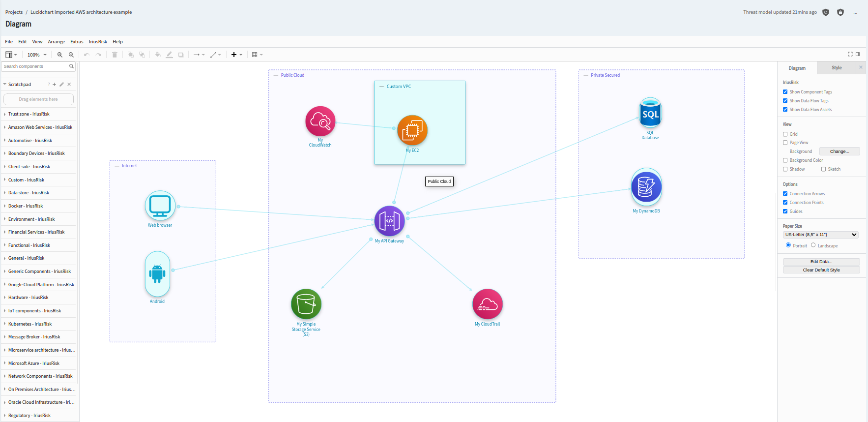Screen dimensions: 868x422
Task: Choose the line color pencil tool
Action: click(x=169, y=55)
